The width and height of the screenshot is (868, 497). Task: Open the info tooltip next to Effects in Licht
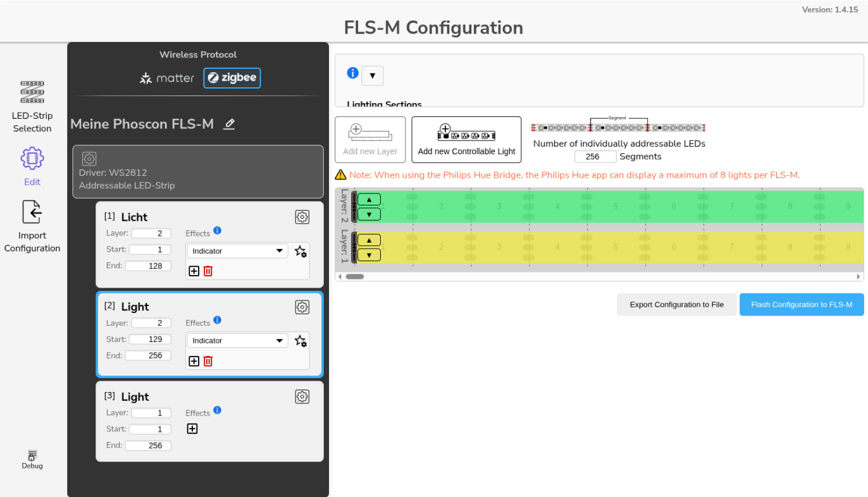click(217, 230)
